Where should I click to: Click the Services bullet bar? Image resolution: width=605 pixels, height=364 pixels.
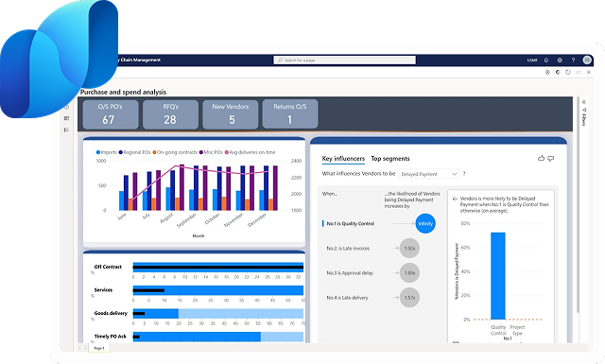218,290
